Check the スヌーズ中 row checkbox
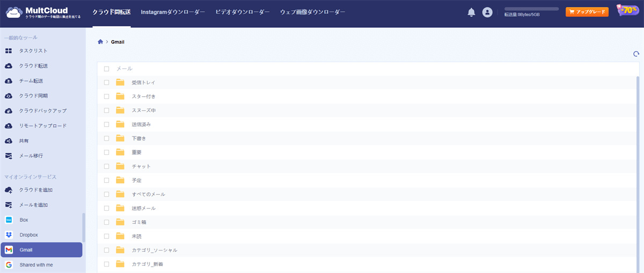The image size is (644, 273). [106, 110]
